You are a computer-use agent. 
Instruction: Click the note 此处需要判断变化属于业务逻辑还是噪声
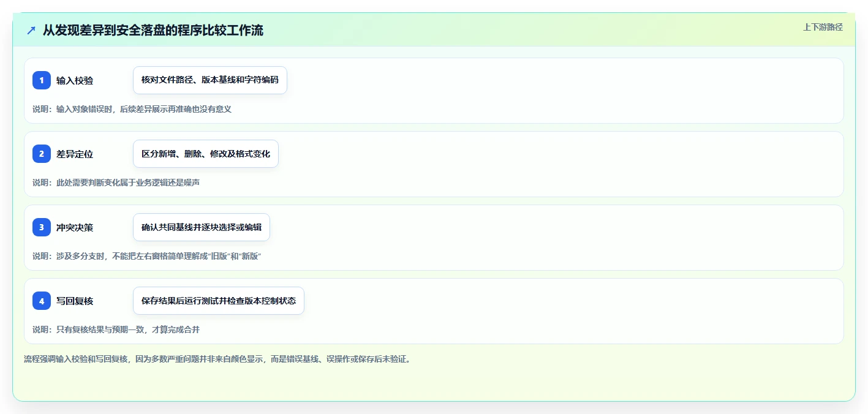click(116, 183)
